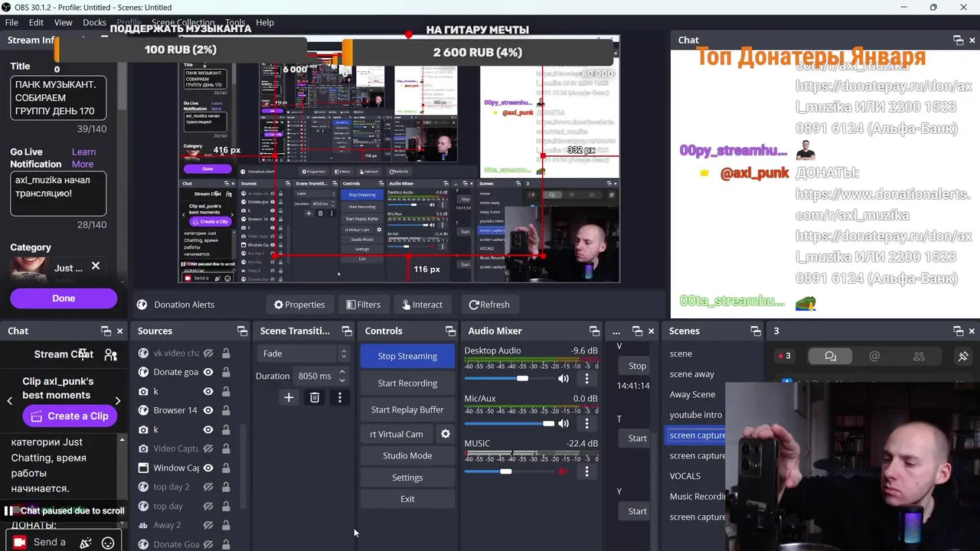Click the bits icon in chat input
Screen dimensions: 980x551
click(86, 543)
